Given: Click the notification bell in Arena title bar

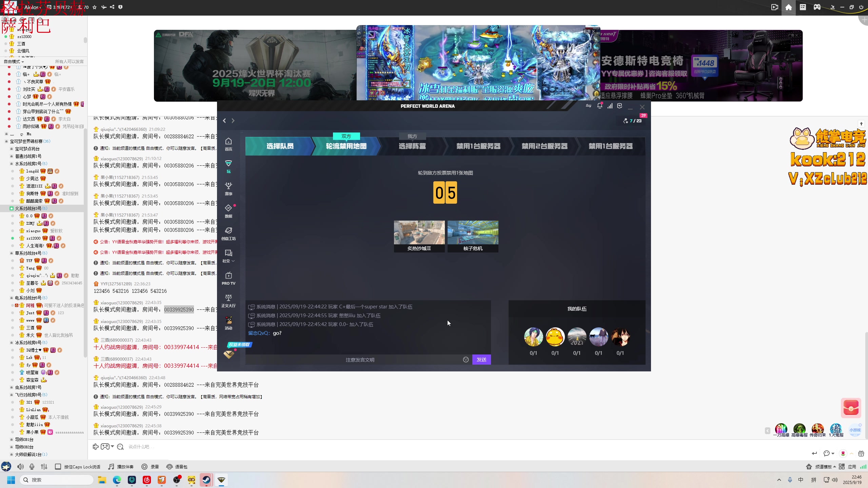Looking at the screenshot, I should coord(599,106).
